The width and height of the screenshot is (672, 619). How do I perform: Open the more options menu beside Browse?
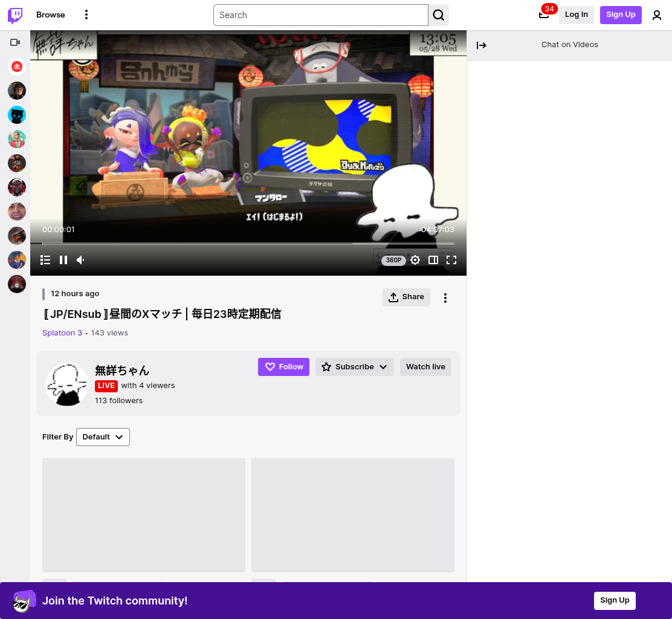(86, 15)
